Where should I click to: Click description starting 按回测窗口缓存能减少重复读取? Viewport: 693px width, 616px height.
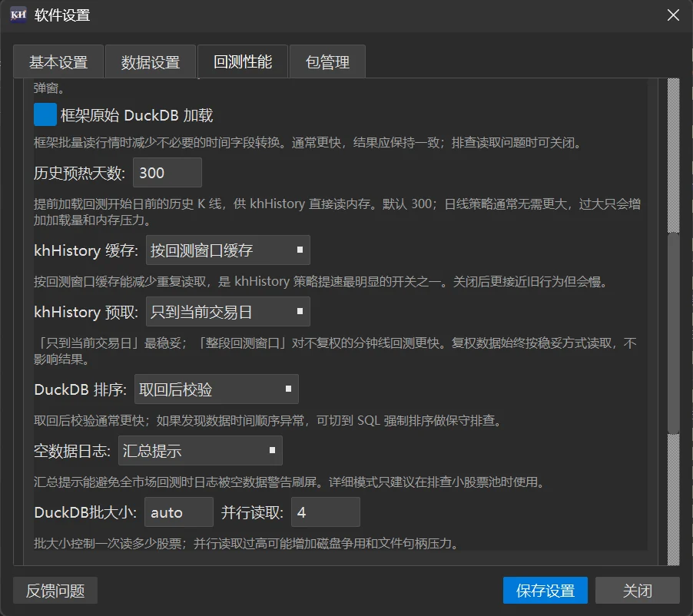point(322,281)
